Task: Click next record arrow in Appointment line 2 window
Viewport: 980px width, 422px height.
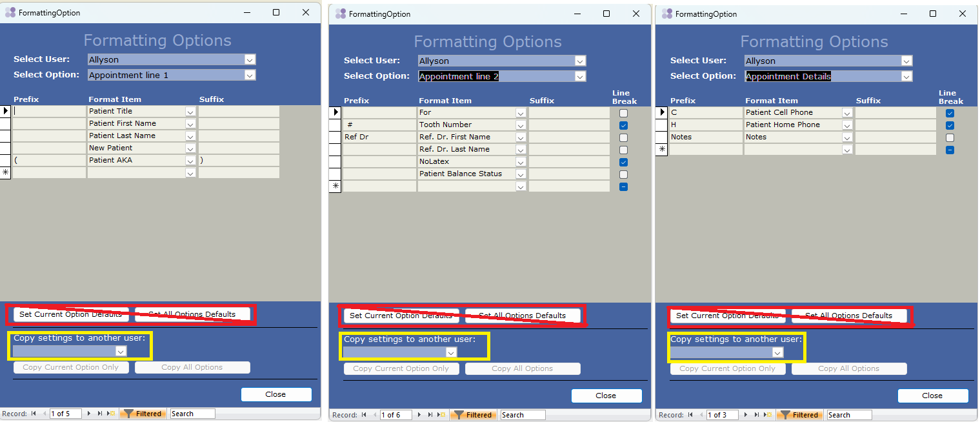Action: click(420, 415)
